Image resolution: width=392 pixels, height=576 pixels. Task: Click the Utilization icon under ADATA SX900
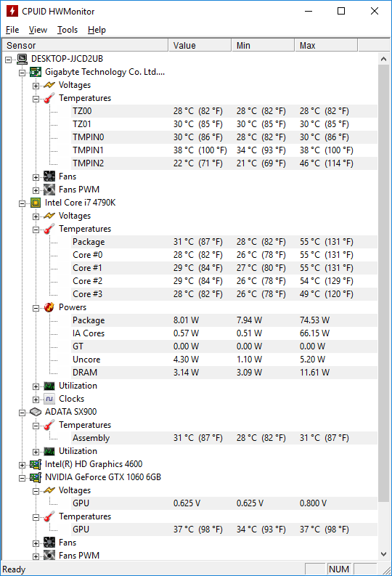click(x=49, y=451)
